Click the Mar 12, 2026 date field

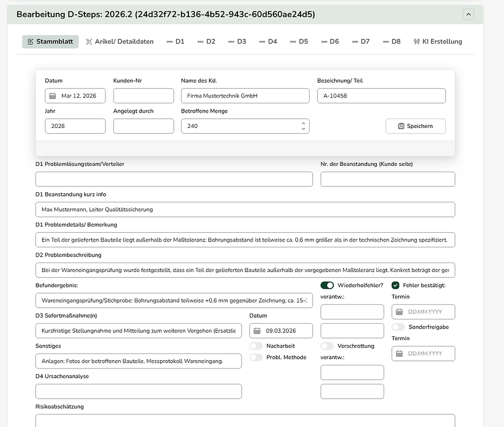[75, 96]
